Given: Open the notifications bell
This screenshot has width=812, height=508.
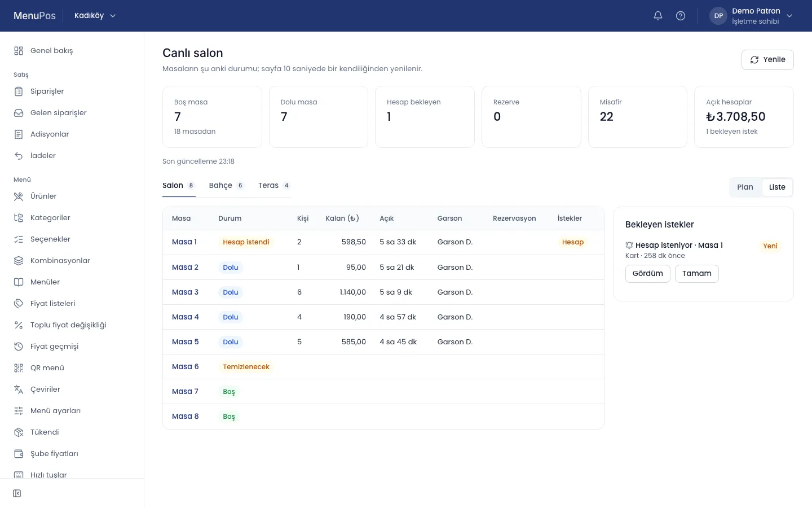Looking at the screenshot, I should (x=658, y=16).
